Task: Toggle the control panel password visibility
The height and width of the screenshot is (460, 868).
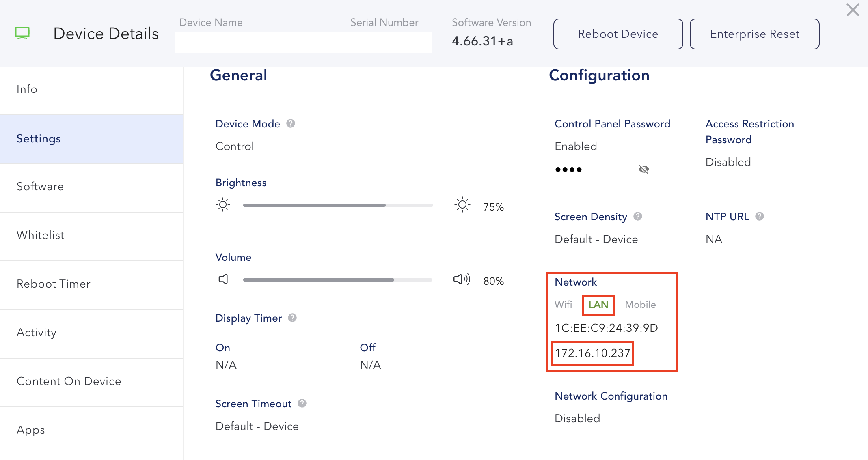Action: (x=644, y=169)
